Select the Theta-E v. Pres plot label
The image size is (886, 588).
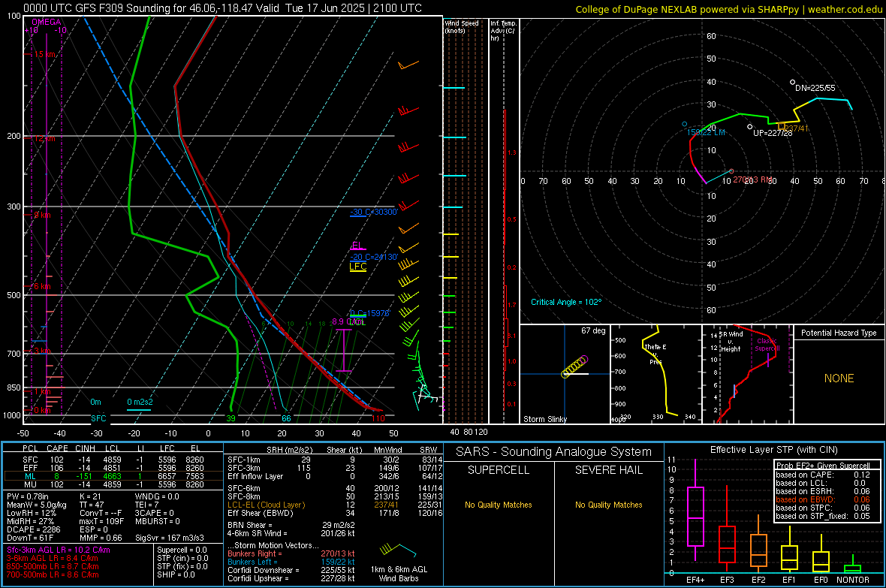[x=655, y=354]
